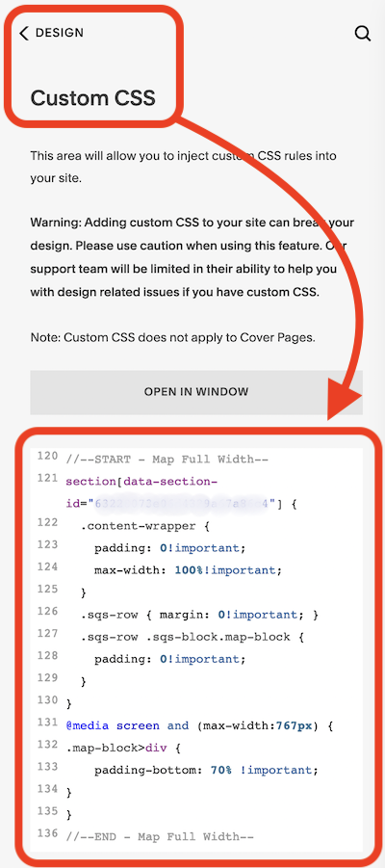Click the 'max-width: 100%!important;' line
Viewport: 385px width, 868px height.
[x=188, y=570]
